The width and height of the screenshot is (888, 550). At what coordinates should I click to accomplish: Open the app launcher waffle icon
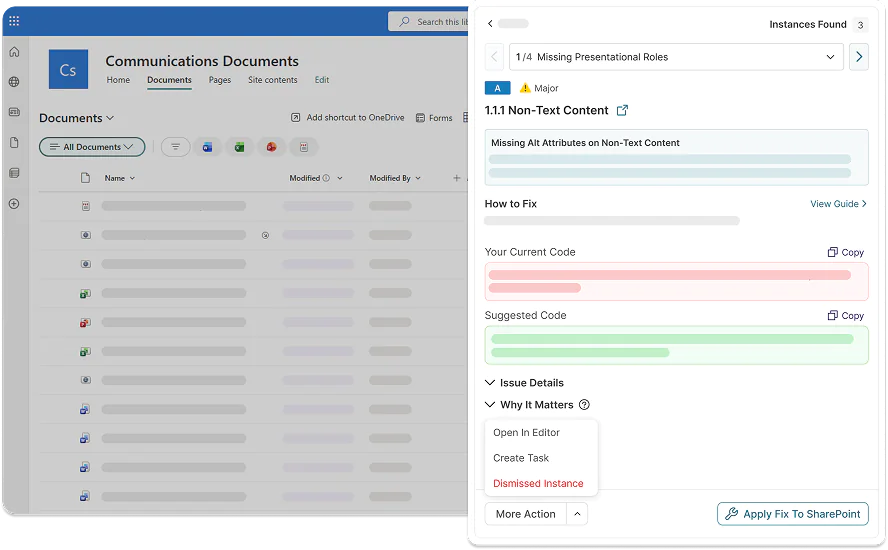(x=14, y=21)
